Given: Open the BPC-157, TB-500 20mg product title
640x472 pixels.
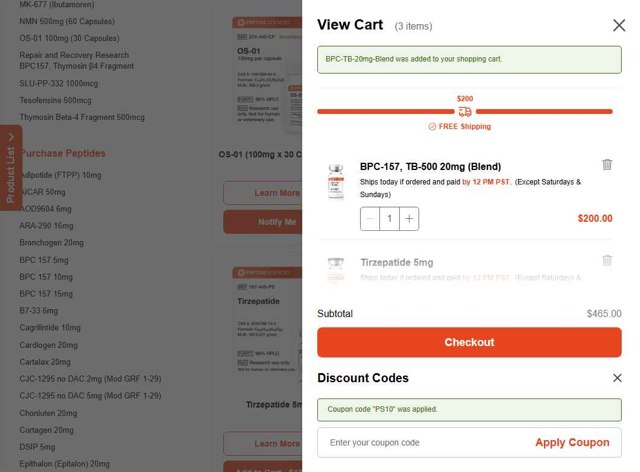Looking at the screenshot, I should pyautogui.click(x=430, y=166).
